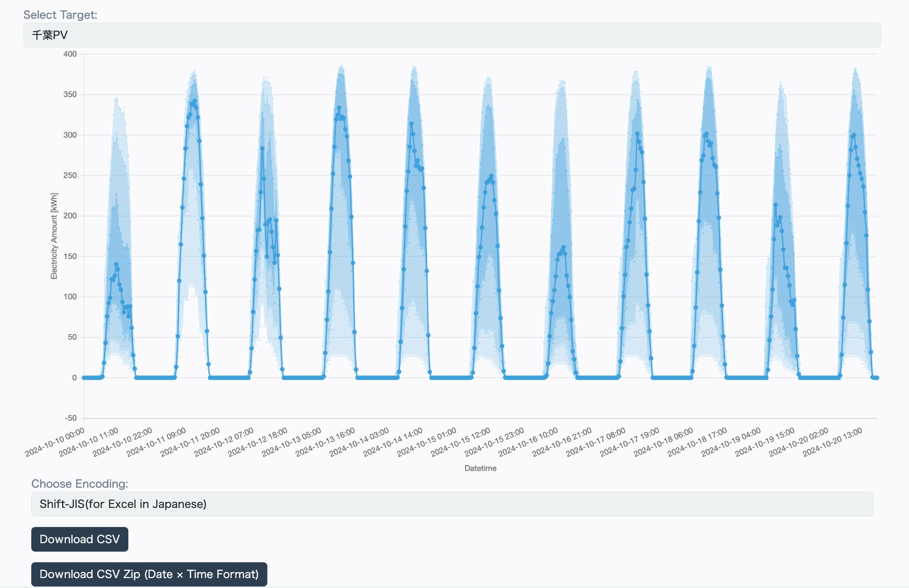Click the Download CSV button

pyautogui.click(x=80, y=539)
